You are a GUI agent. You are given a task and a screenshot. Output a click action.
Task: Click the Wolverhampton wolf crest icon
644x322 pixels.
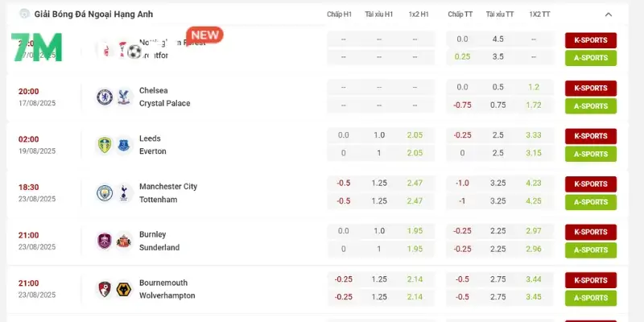(123, 289)
